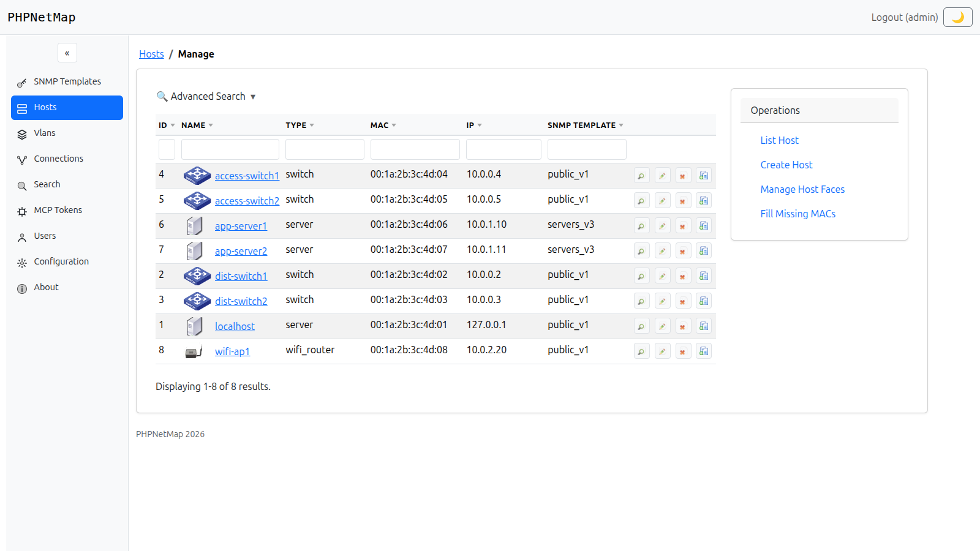Open Vlans in the sidebar

(67, 133)
